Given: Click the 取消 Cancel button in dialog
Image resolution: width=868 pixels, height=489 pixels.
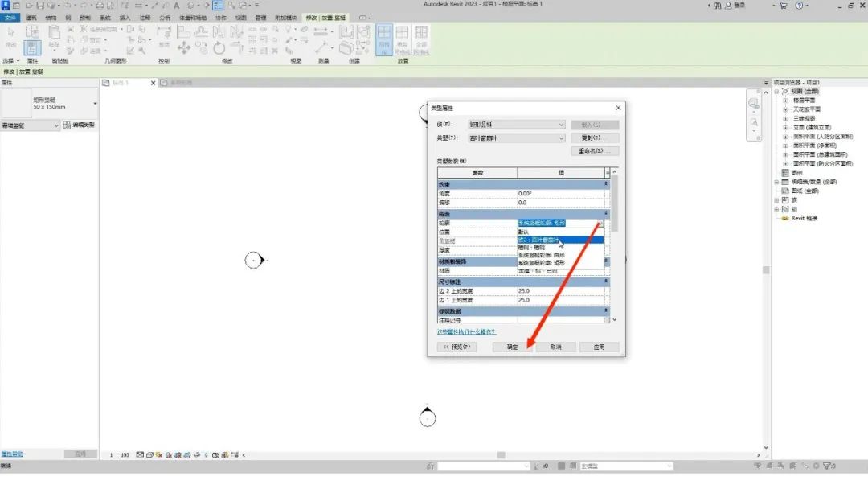Looking at the screenshot, I should click(x=556, y=347).
